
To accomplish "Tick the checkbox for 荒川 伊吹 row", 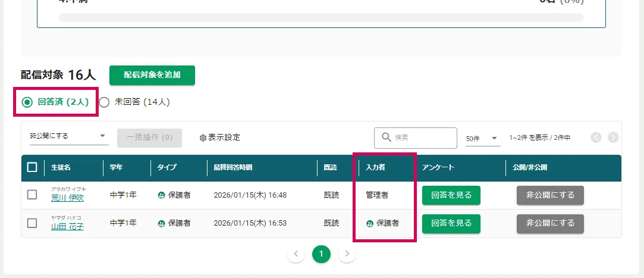I will pos(32,195).
